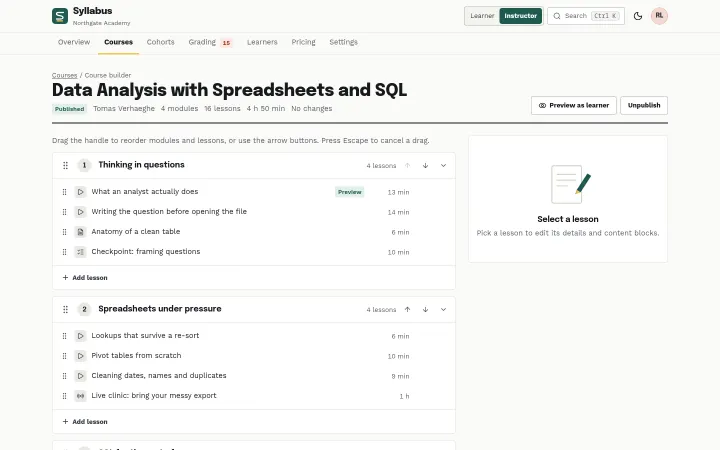Collapse the Thinking in questions module

(443, 165)
